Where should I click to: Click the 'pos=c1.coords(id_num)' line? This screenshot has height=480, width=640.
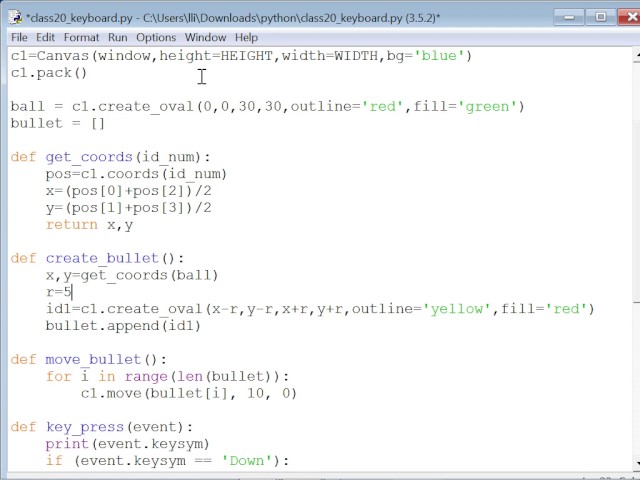pos(136,174)
